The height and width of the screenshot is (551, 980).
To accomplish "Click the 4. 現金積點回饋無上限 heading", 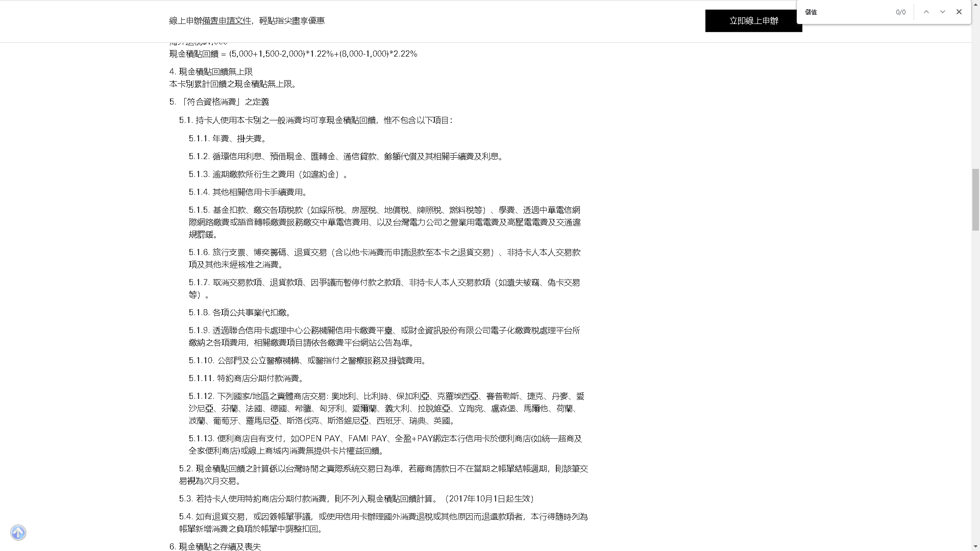I will coord(211,72).
